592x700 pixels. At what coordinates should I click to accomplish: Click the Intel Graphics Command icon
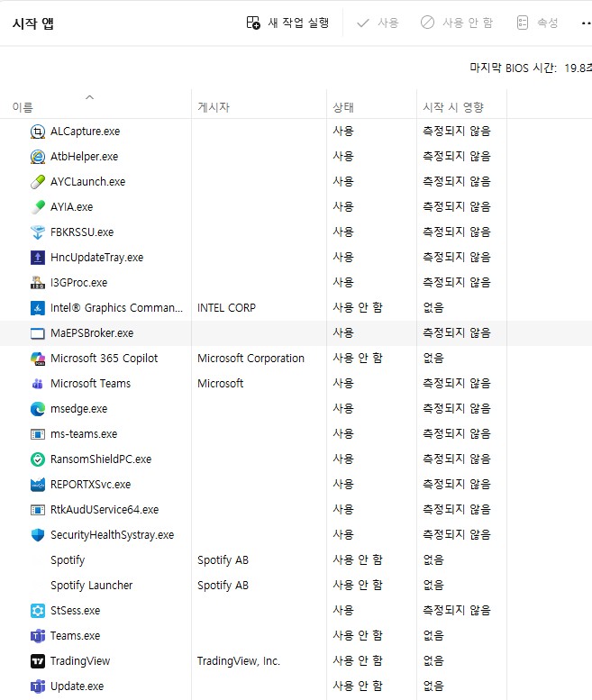click(x=38, y=308)
